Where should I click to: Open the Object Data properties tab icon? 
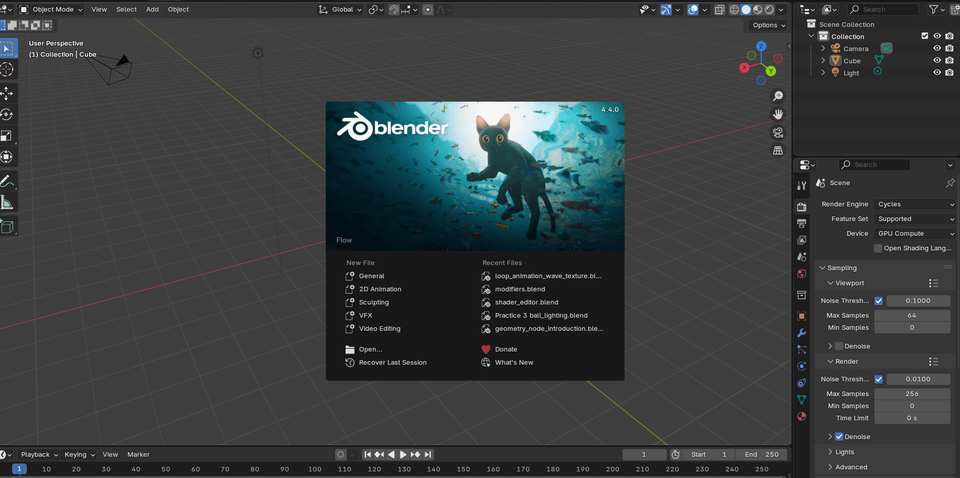[x=801, y=399]
